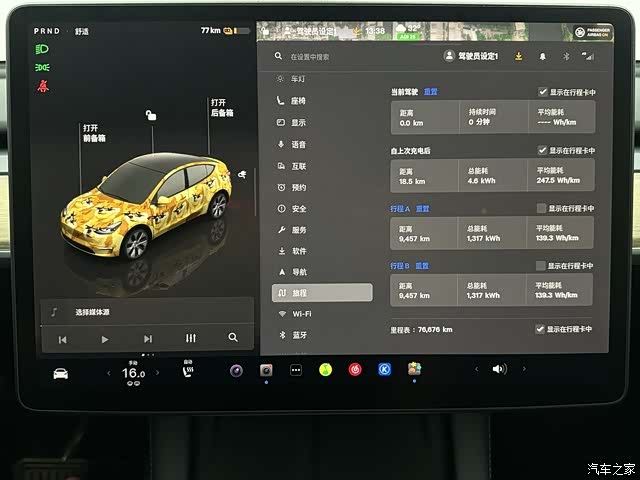Click the Bluetooth icon in settings header
The width and height of the screenshot is (640, 480).
(x=566, y=56)
